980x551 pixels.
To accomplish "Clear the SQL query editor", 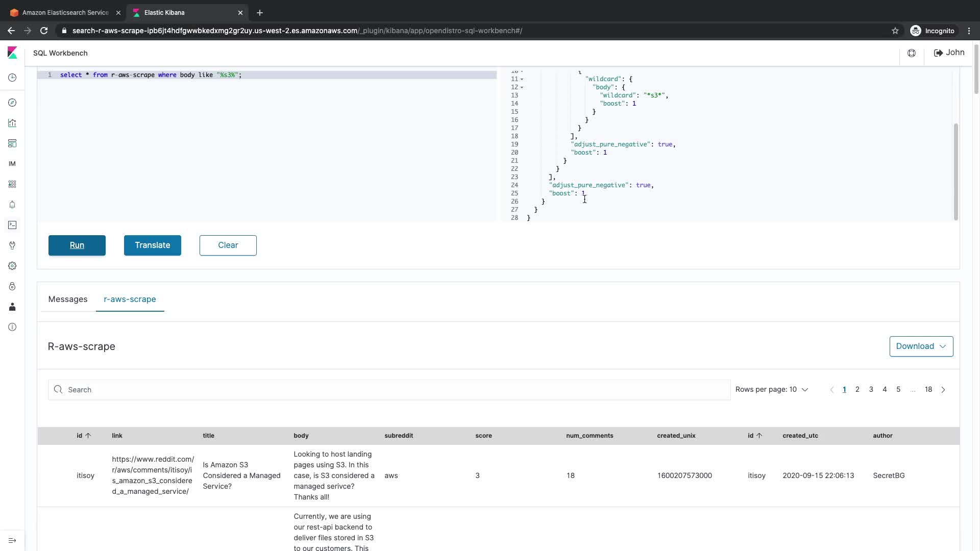I will 228,245.
